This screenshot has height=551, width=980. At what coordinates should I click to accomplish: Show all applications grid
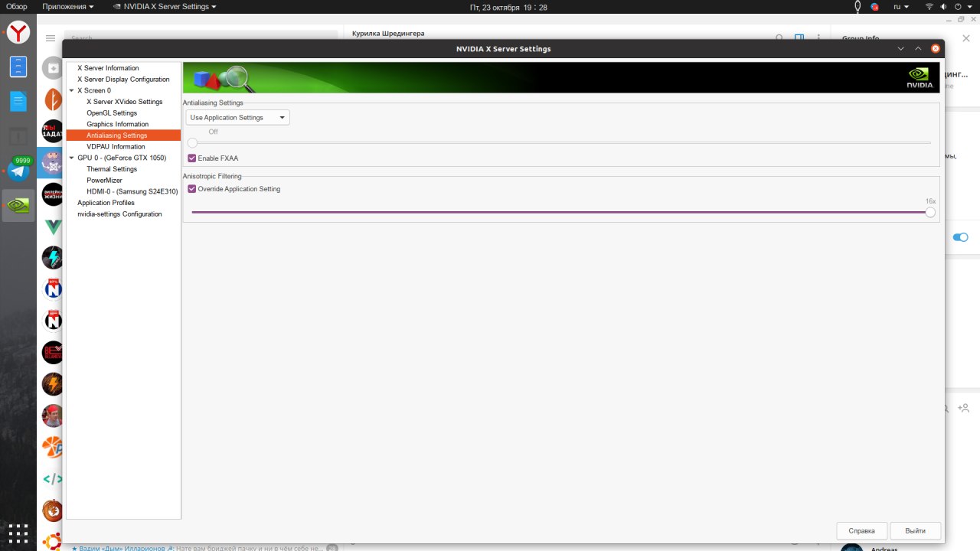(18, 533)
